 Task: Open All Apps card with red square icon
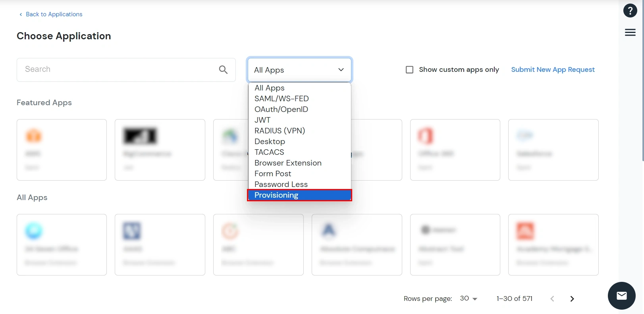point(553,245)
